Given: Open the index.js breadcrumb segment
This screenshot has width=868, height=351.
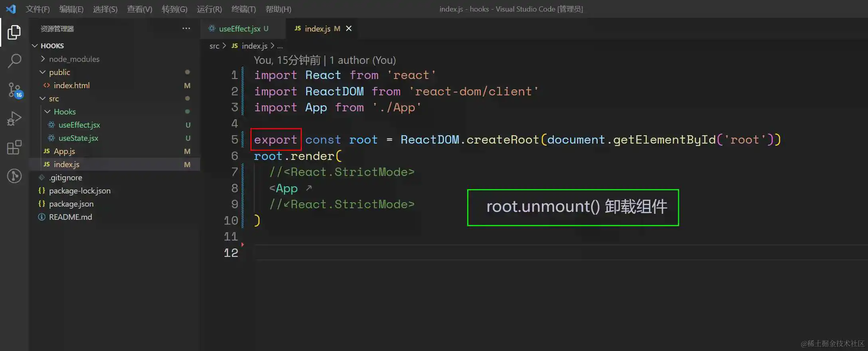Looking at the screenshot, I should 254,46.
